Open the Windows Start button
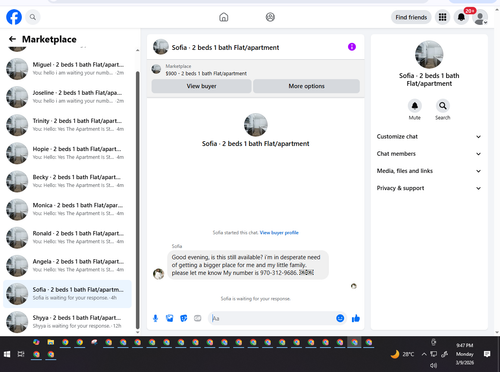The width and height of the screenshot is (500, 372). pos(7,354)
